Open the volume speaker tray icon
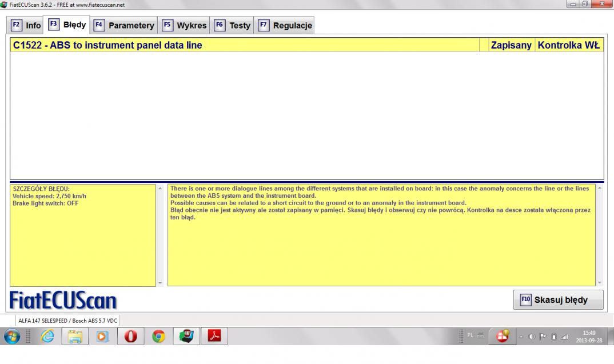Viewport: 614px width, 364px height. coord(532,337)
